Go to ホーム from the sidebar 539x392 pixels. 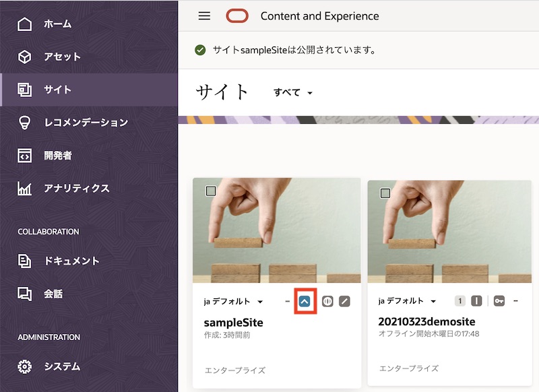tap(55, 23)
